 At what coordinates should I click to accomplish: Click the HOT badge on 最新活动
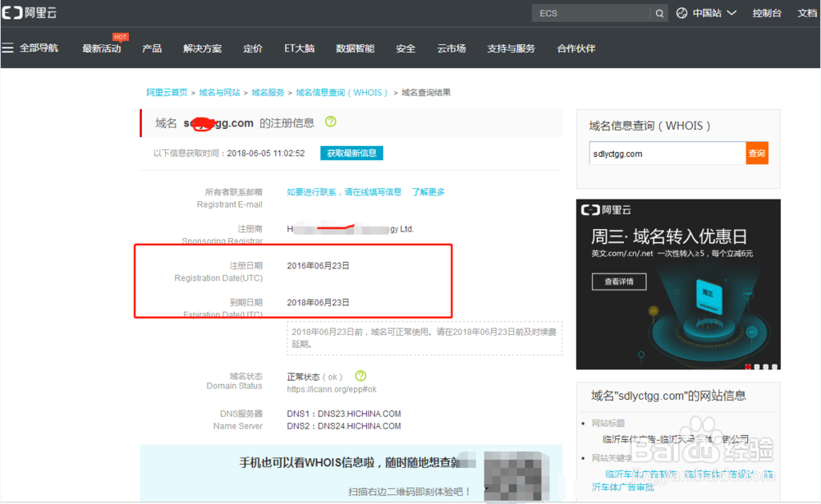(120, 36)
